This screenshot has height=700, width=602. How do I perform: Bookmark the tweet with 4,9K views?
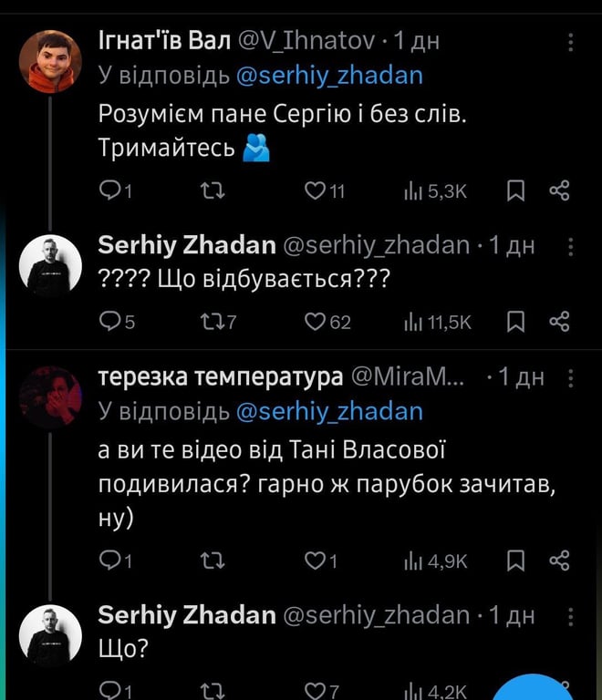pyautogui.click(x=515, y=561)
